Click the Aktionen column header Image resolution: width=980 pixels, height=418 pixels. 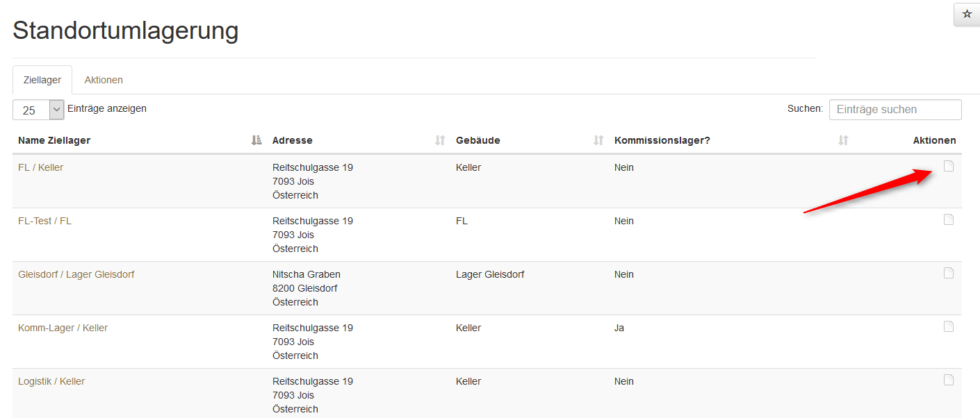pos(934,140)
